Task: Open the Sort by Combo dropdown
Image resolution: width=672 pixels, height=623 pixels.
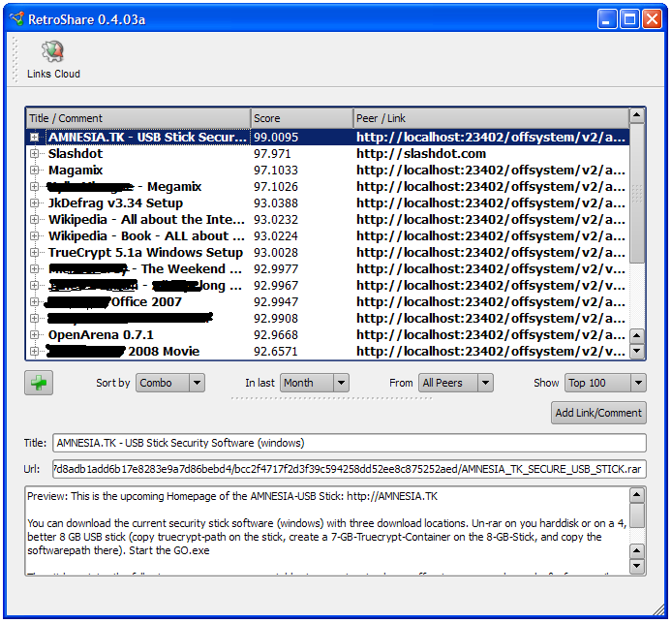Action: click(x=170, y=383)
